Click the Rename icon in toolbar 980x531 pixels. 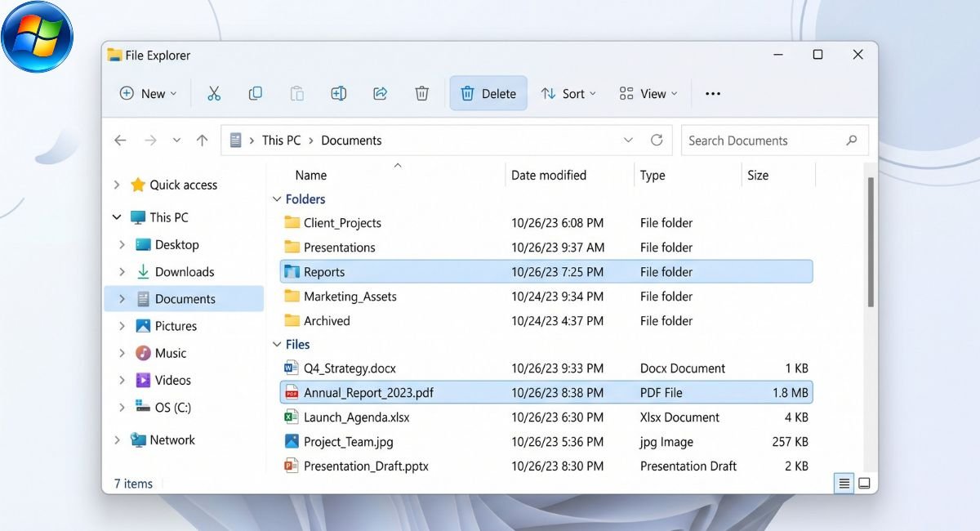339,94
